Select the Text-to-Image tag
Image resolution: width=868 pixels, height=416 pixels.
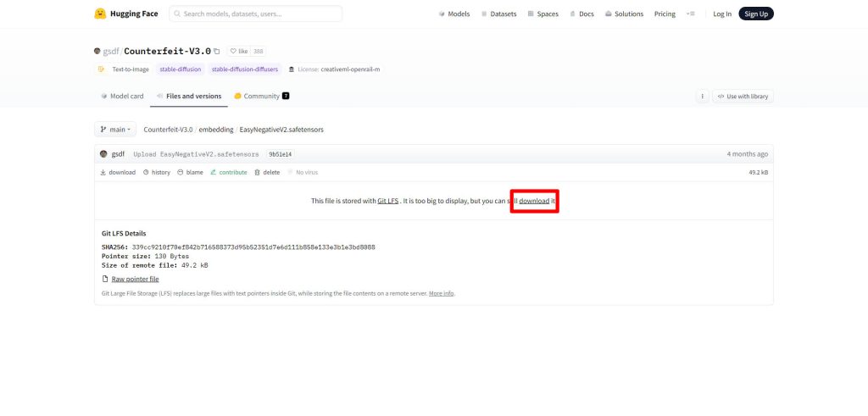click(x=124, y=69)
